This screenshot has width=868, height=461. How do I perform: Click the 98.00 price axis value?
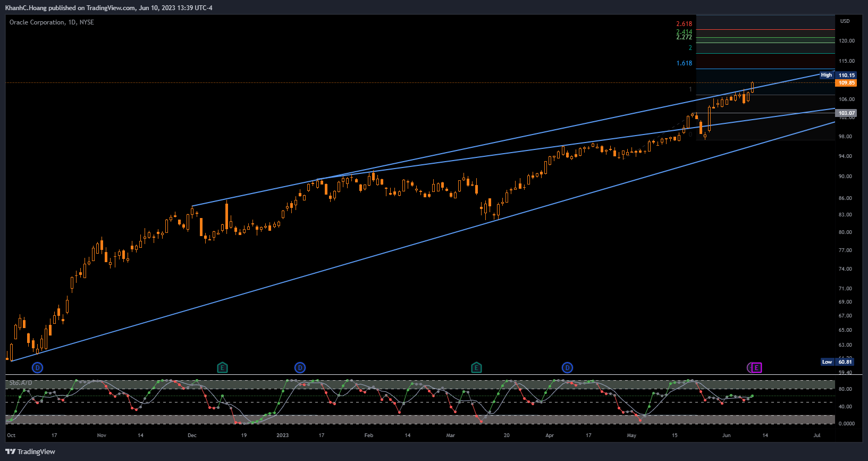click(846, 137)
